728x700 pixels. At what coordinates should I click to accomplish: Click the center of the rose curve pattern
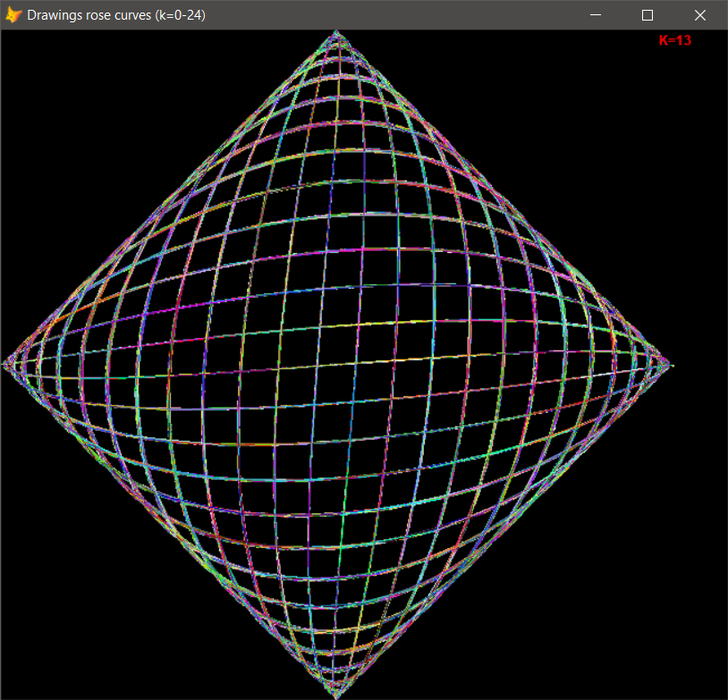[340, 362]
